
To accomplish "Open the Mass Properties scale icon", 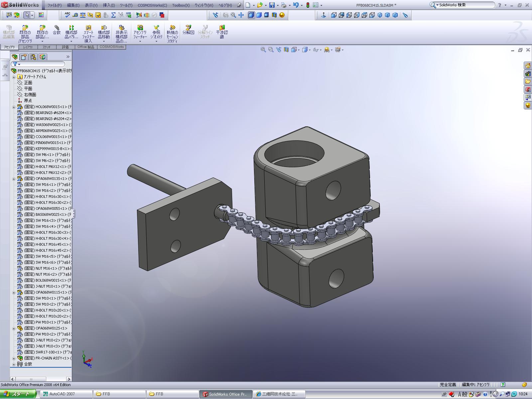I will click(83, 15).
